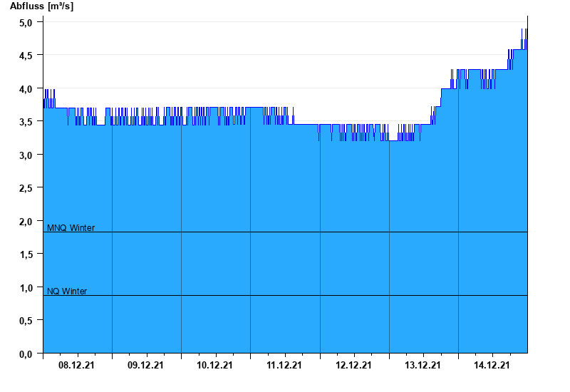Click date label 08.12.21

tap(76, 365)
